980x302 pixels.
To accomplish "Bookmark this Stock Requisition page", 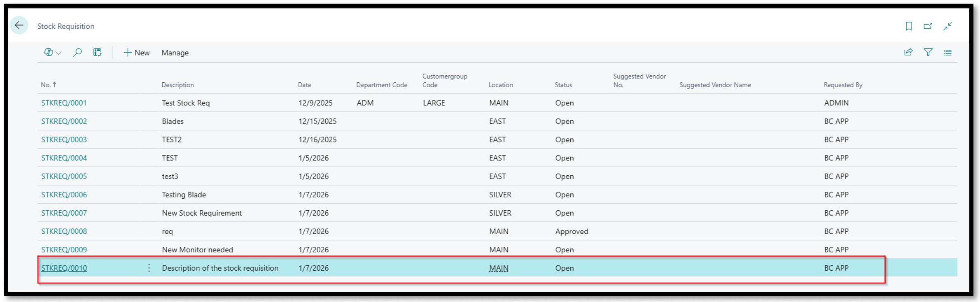I will tap(908, 26).
